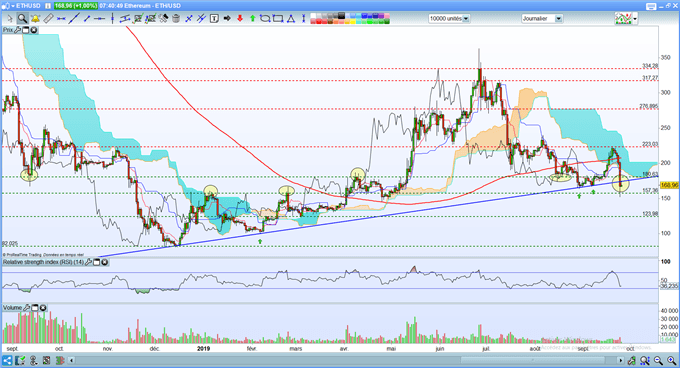Click the current price tag 168,96
Screen dimensions: 680x368
click(669, 185)
